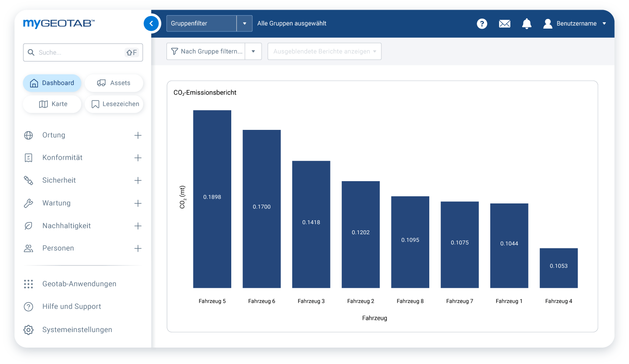629x364 pixels.
Task: Select the Karte tab
Action: [x=52, y=104]
